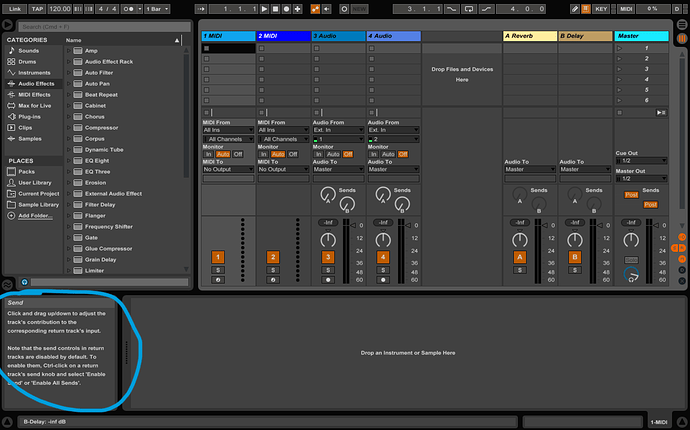Click the browser search field
Image resolution: width=690 pixels, height=430 pixels.
(x=105, y=26)
